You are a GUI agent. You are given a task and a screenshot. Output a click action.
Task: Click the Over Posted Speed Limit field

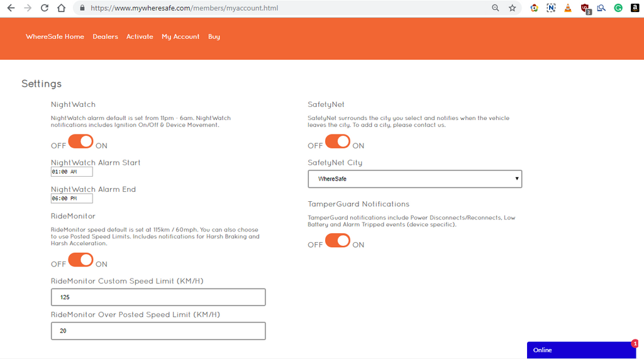158,331
